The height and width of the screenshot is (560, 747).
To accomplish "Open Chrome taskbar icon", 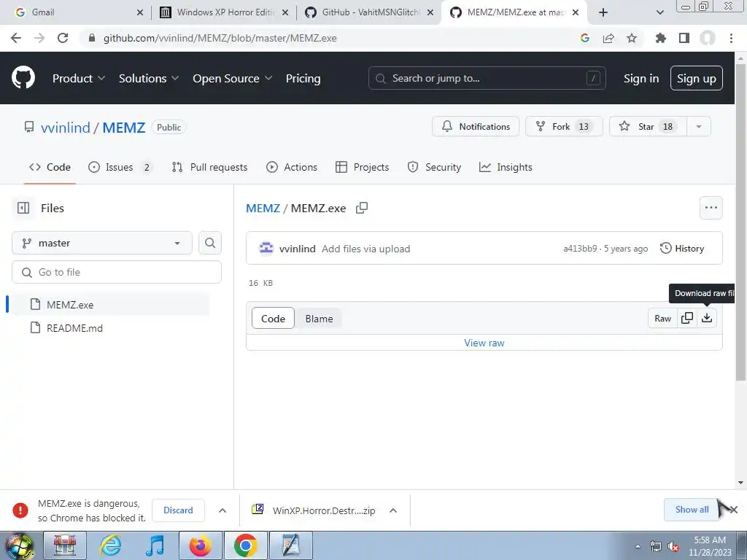I will coord(245,545).
